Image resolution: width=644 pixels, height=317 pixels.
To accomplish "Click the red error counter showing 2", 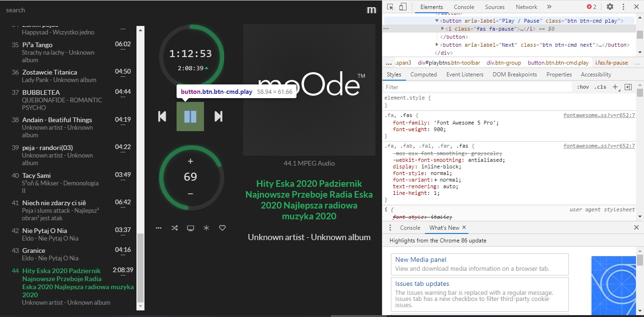I will tap(592, 7).
